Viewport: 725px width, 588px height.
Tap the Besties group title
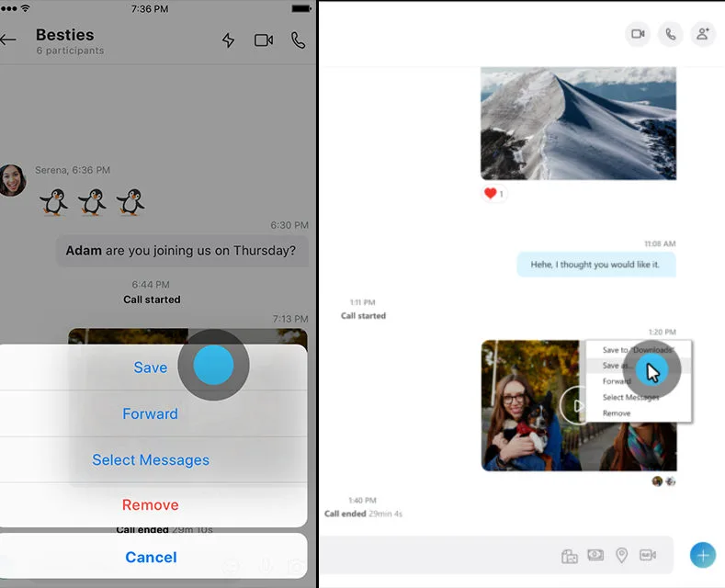coord(64,35)
